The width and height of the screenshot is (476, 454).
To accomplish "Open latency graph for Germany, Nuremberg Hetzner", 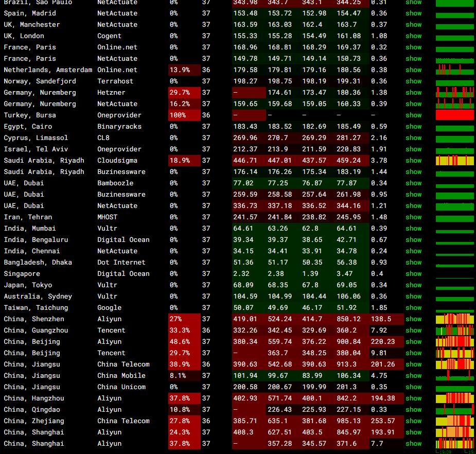I will (x=455, y=93).
